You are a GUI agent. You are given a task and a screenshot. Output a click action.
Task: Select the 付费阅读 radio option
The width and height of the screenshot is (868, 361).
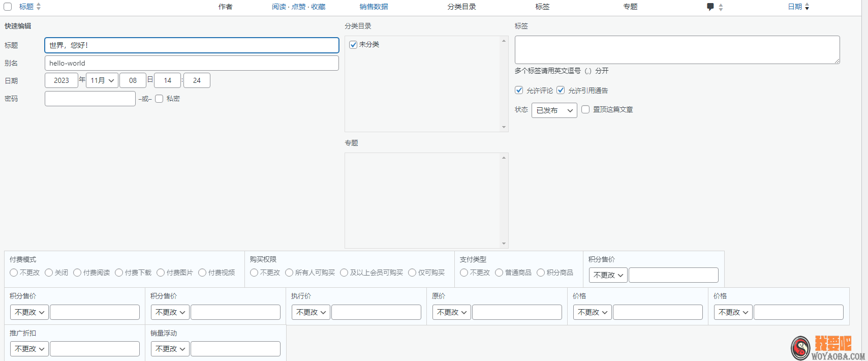tap(77, 273)
